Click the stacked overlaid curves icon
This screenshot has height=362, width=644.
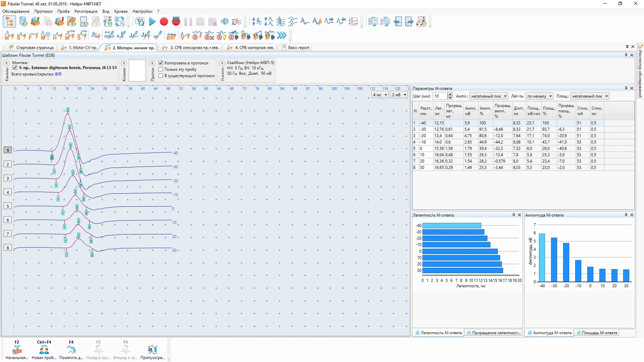pos(281,22)
